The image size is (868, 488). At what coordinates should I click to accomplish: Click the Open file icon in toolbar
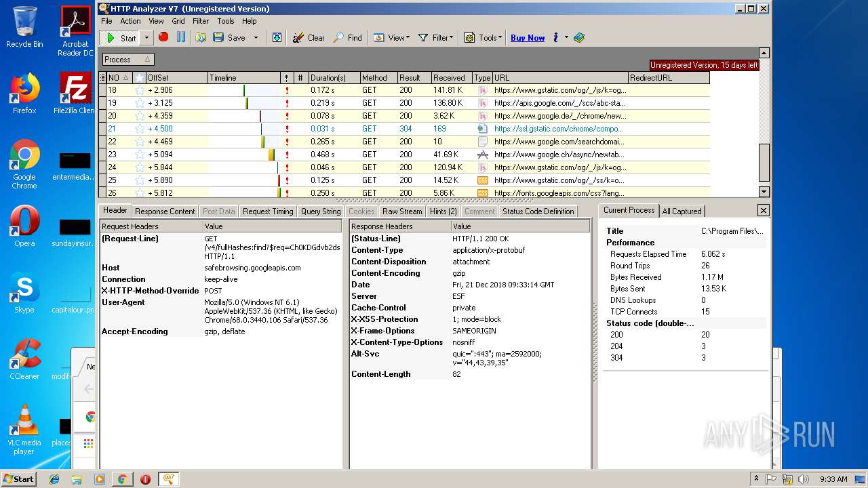201,37
